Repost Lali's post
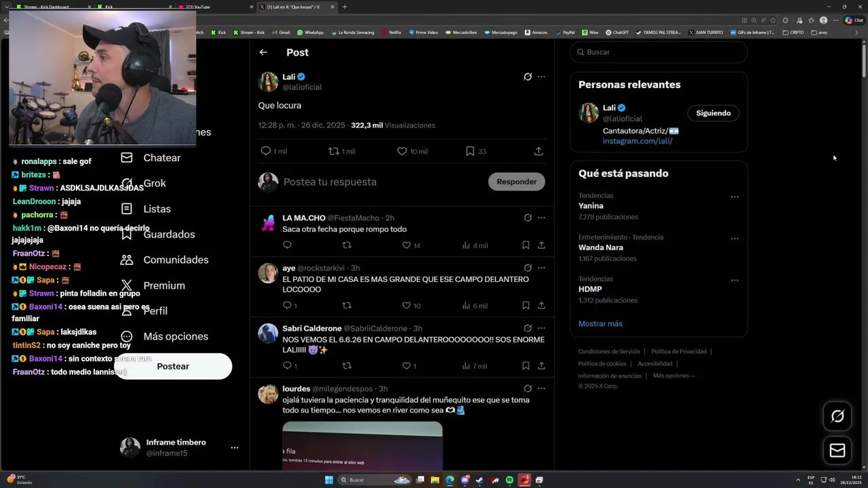Viewport: 868px width, 488px height. [342, 151]
